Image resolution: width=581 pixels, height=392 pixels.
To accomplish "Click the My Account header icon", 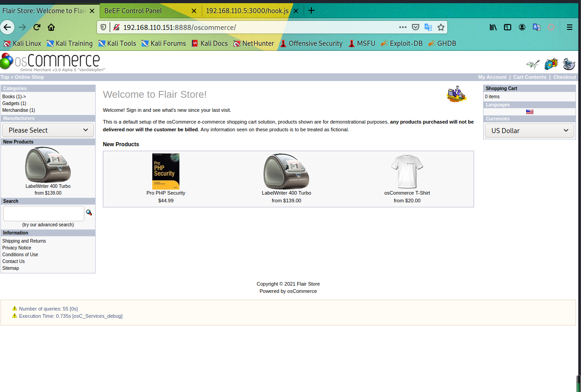I will point(533,64).
